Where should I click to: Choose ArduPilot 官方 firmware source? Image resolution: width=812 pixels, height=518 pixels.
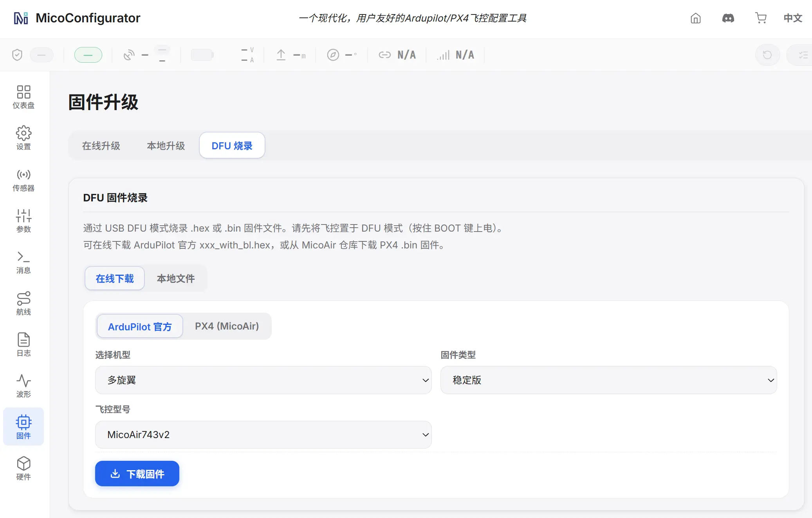pos(140,326)
